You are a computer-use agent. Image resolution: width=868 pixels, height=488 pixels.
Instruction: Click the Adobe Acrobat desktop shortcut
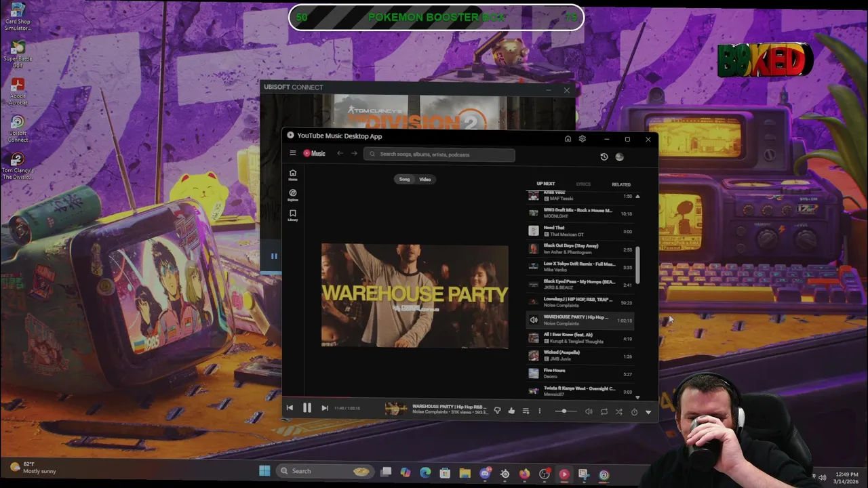click(x=18, y=91)
